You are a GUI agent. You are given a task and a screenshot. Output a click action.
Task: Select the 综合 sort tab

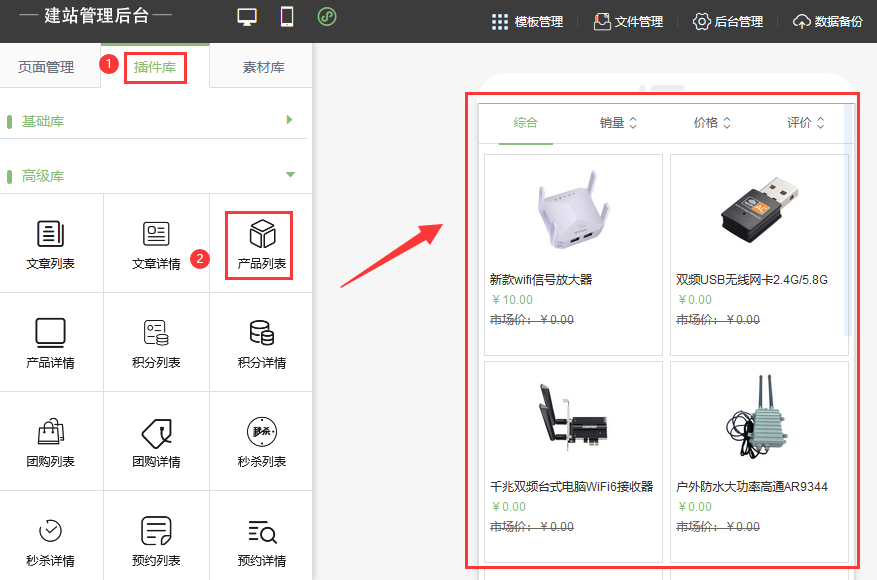(525, 122)
